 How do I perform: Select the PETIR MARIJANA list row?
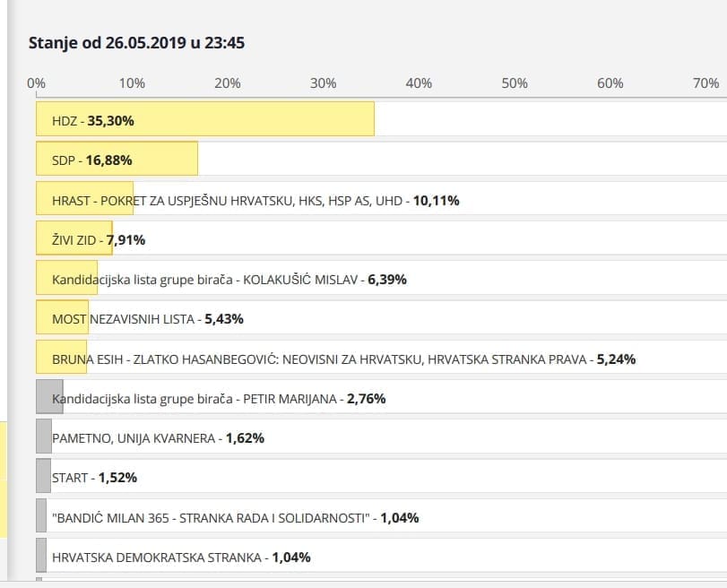pyautogui.click(x=219, y=398)
